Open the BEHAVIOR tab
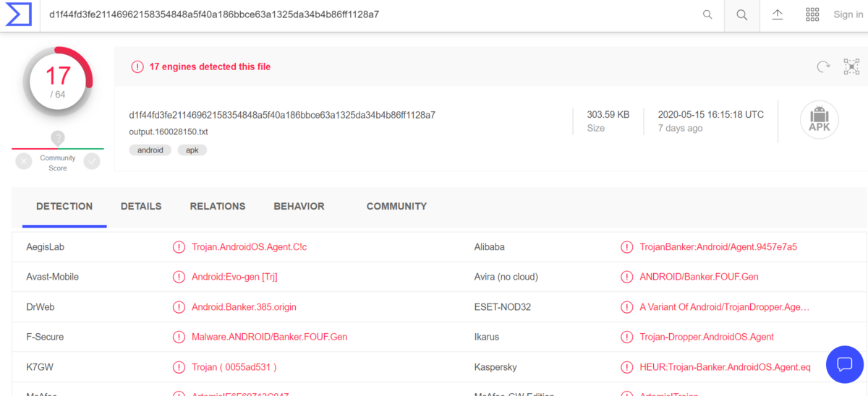This screenshot has width=868, height=396. click(x=299, y=207)
